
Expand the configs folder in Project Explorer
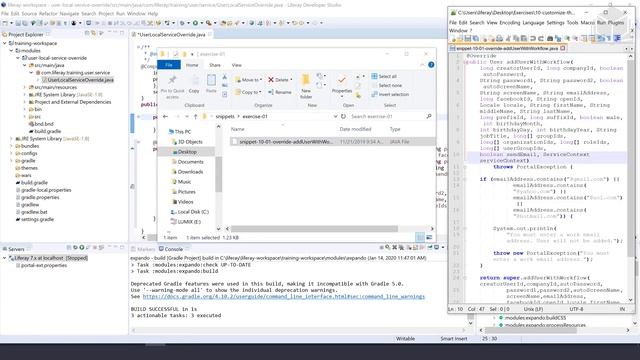(x=11, y=153)
